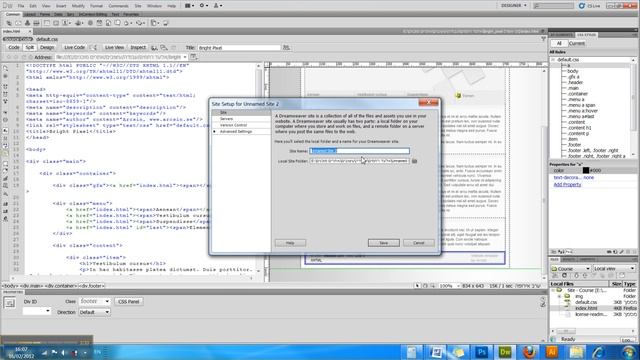Image resolution: width=640 pixels, height=360 pixels.
Task: Click Help in Site Setup dialog
Action: point(290,243)
